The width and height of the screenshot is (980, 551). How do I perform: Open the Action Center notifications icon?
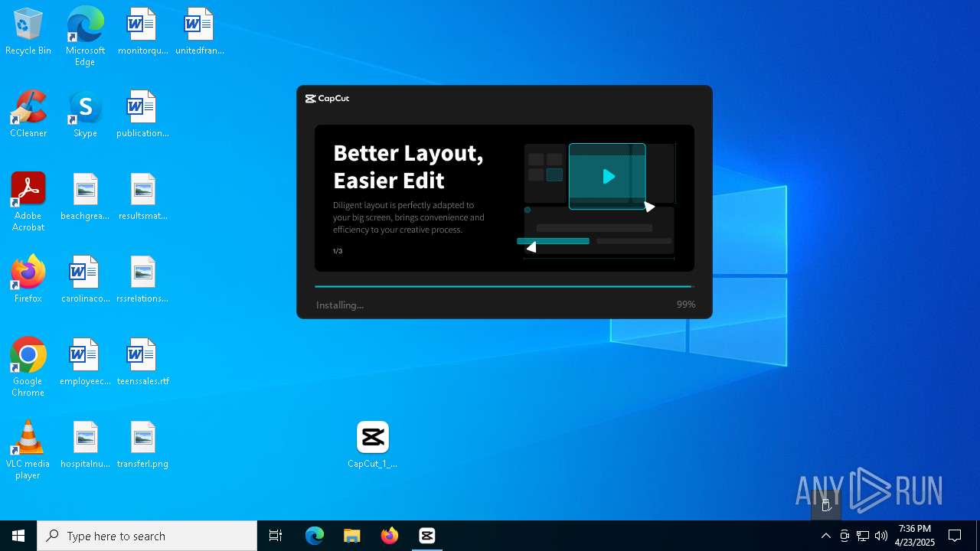pos(955,536)
